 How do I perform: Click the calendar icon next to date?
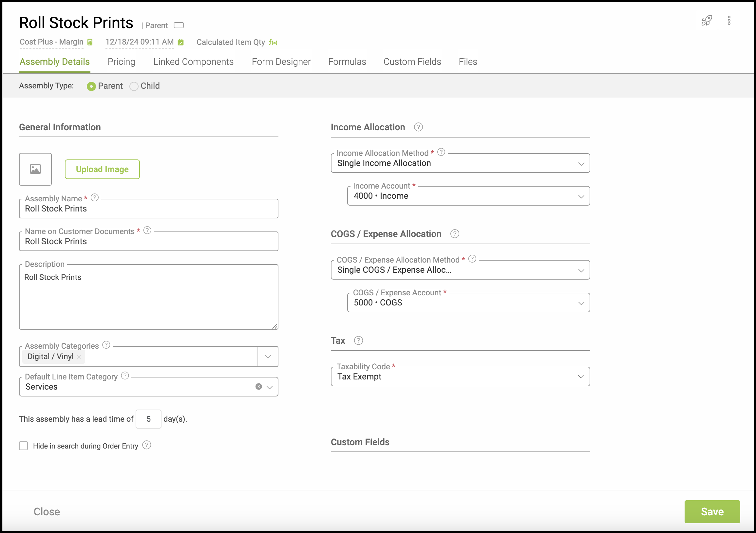pyautogui.click(x=180, y=42)
